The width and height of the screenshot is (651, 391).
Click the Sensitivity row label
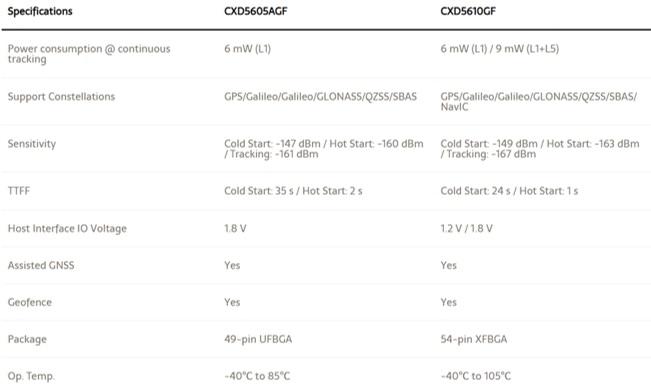(32, 144)
